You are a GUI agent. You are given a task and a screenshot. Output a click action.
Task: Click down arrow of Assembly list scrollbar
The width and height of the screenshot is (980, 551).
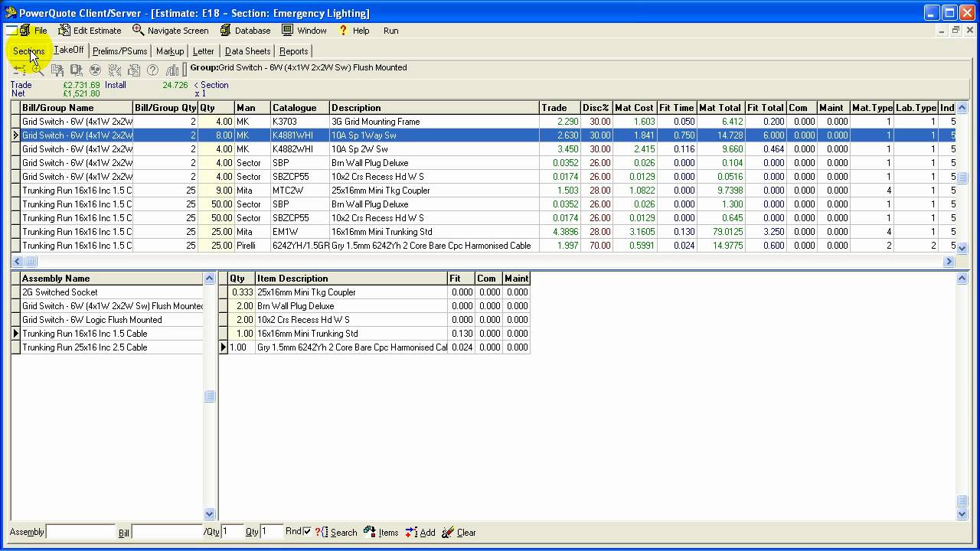point(209,514)
